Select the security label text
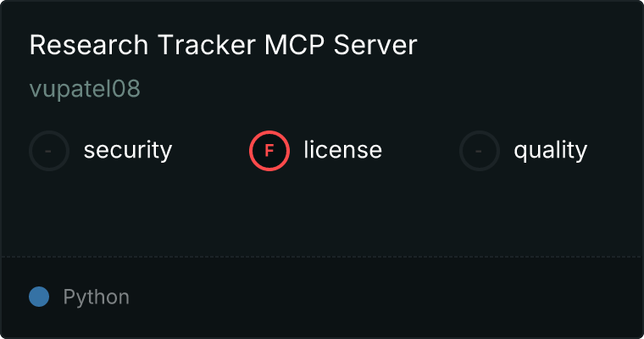 pos(128,150)
